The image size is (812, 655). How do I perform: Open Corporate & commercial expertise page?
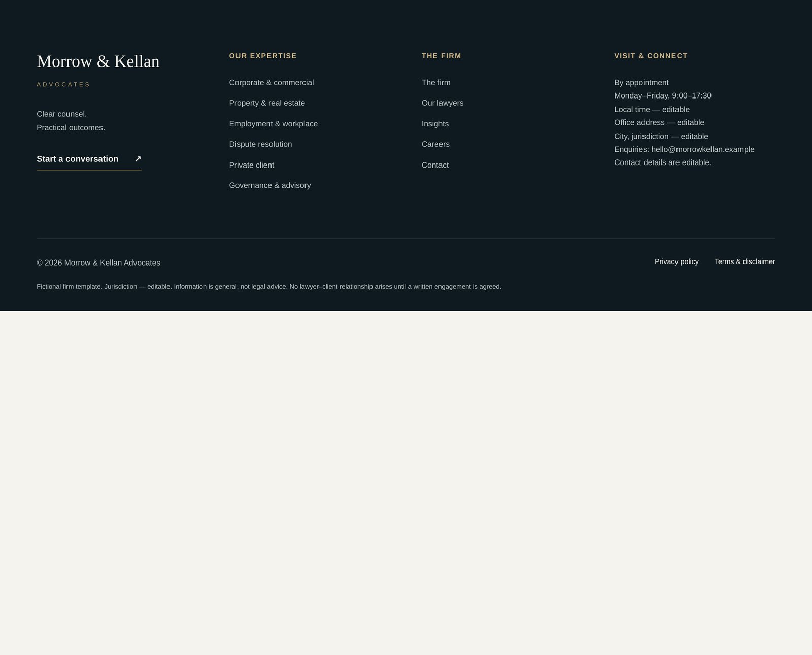tap(272, 83)
